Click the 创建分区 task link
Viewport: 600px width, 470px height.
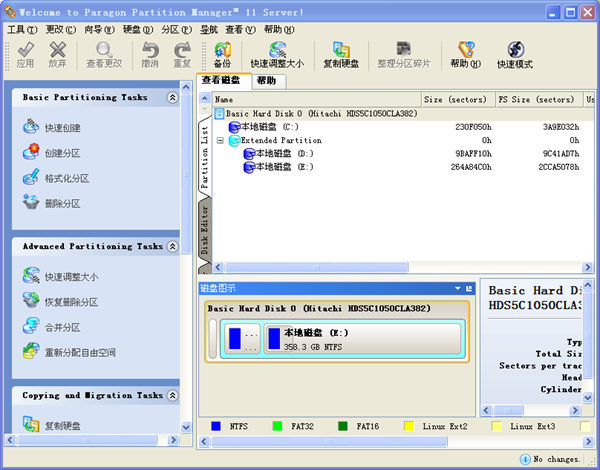(62, 153)
